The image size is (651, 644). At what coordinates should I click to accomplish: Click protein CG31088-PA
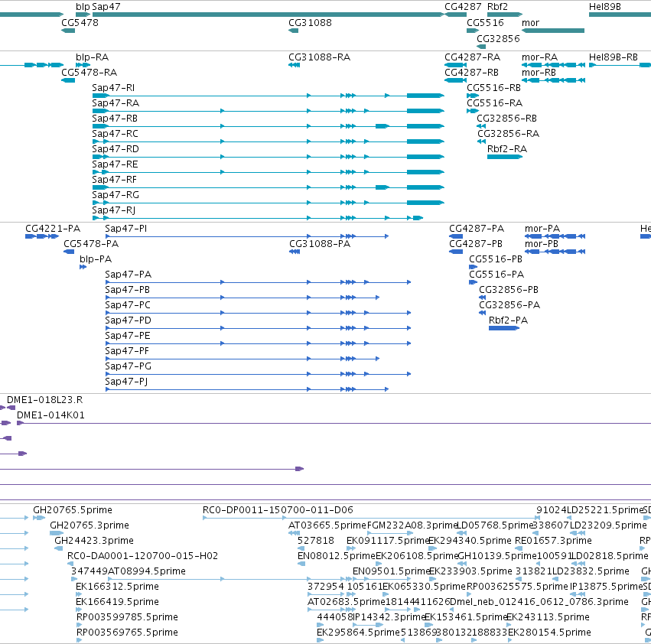[295, 252]
